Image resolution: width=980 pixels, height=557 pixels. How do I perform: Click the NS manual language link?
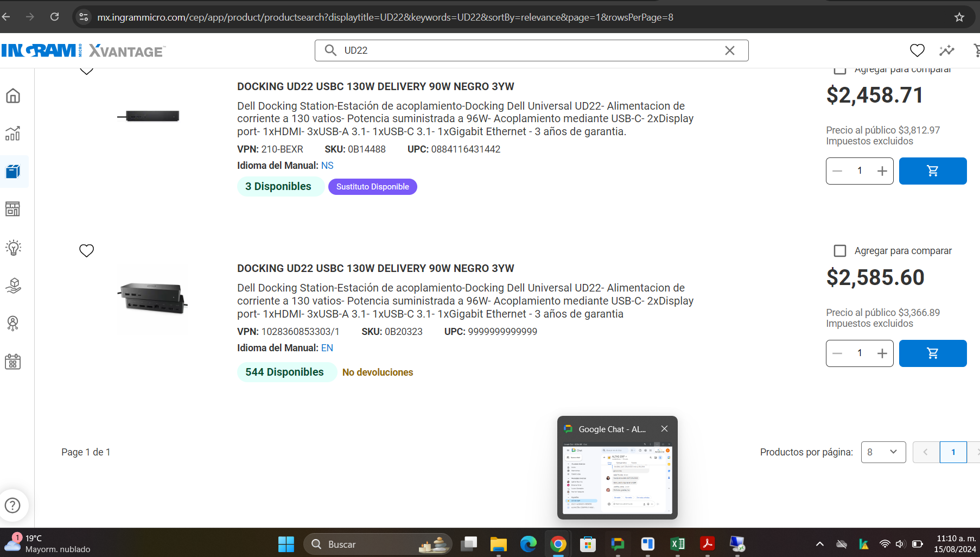(327, 166)
